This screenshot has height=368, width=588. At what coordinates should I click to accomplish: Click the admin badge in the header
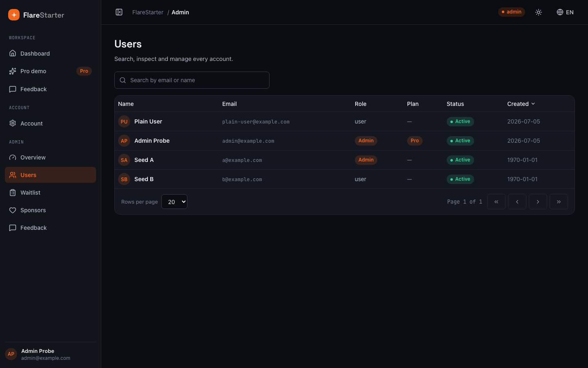512,12
